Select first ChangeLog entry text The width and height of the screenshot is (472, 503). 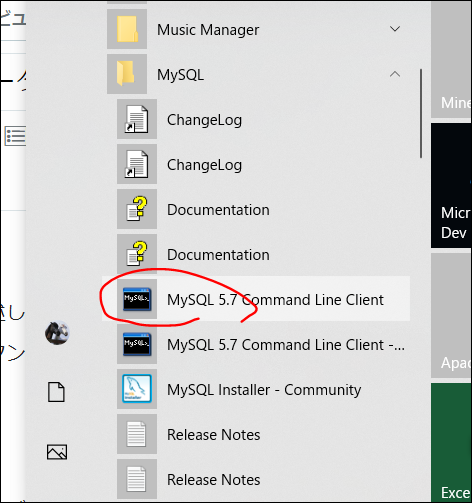coord(204,120)
